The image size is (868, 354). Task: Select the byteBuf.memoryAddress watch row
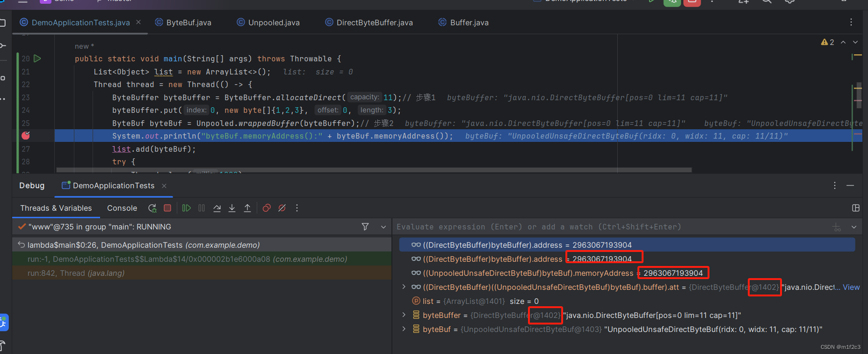(x=627, y=273)
